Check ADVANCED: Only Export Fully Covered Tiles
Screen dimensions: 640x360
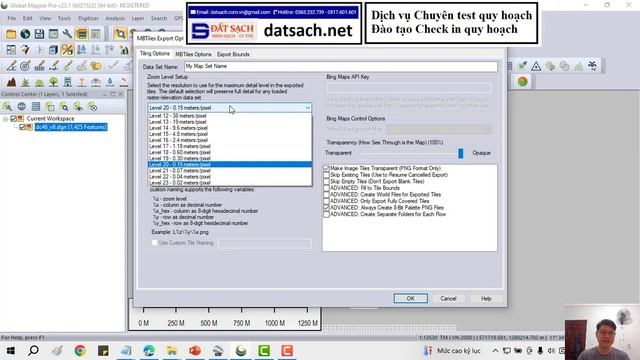click(x=326, y=201)
